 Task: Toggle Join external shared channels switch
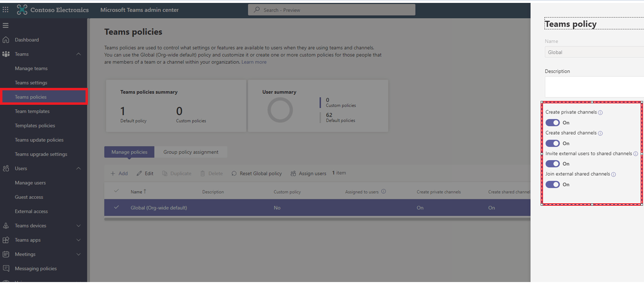(553, 184)
